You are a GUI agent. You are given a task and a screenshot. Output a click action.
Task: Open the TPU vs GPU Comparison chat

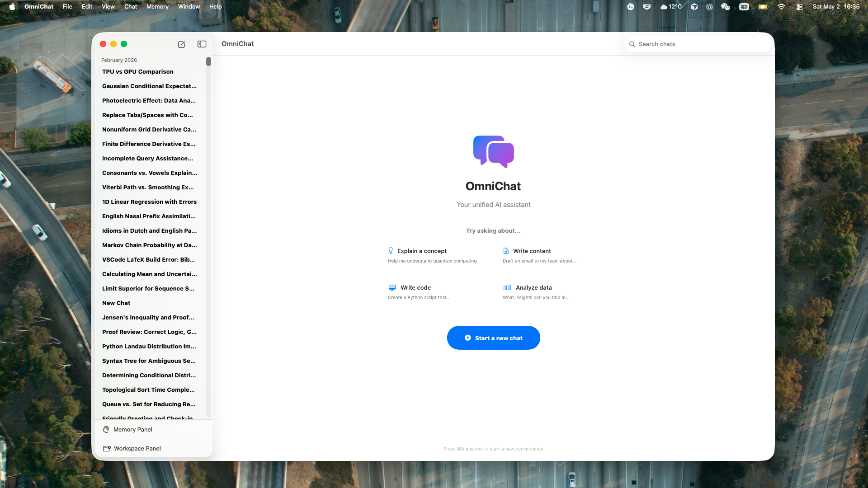point(151,72)
